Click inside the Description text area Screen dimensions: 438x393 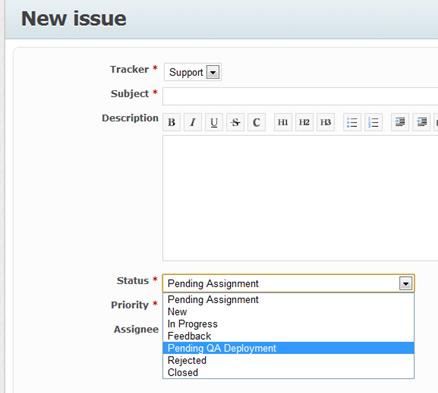(300, 198)
